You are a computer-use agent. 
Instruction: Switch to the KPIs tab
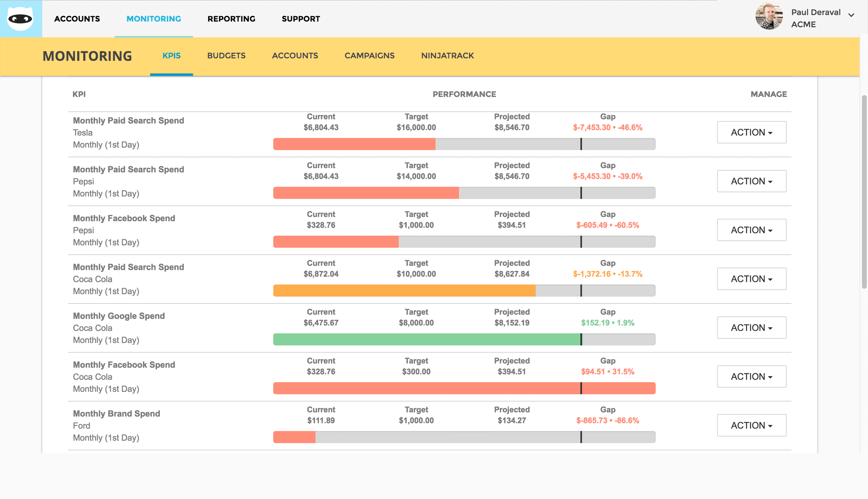(x=172, y=56)
